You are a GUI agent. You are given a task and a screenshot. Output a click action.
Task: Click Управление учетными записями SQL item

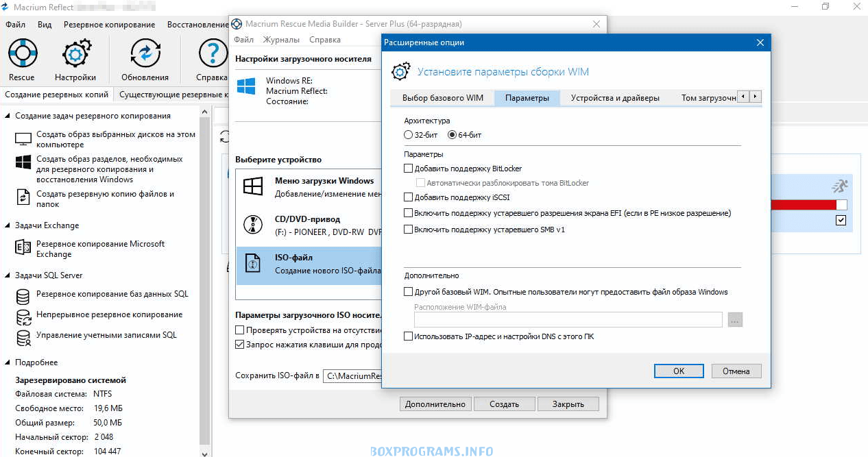coord(106,335)
